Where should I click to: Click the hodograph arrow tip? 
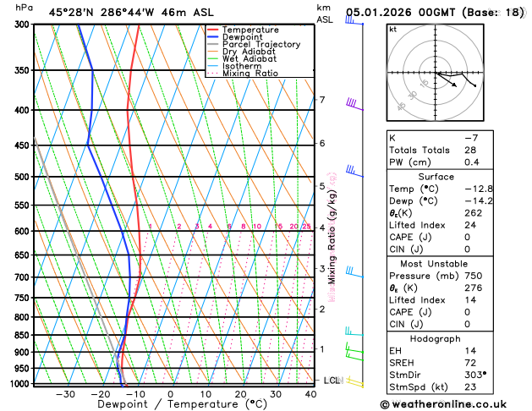click(x=456, y=85)
